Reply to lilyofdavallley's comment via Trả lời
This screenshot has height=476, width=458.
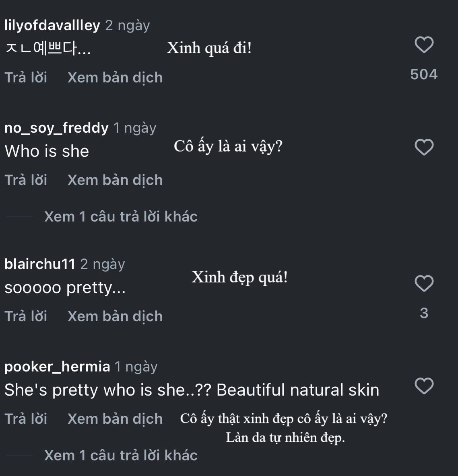click(x=25, y=77)
